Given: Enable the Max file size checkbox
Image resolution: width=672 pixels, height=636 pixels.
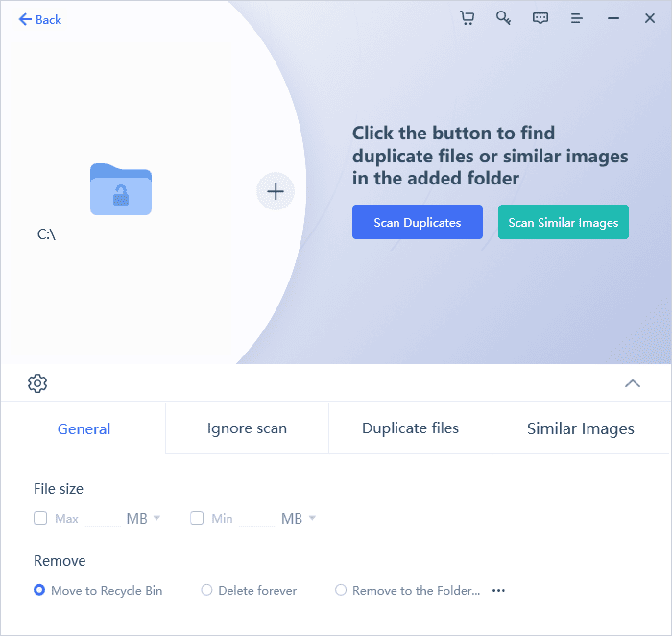Looking at the screenshot, I should (x=40, y=518).
